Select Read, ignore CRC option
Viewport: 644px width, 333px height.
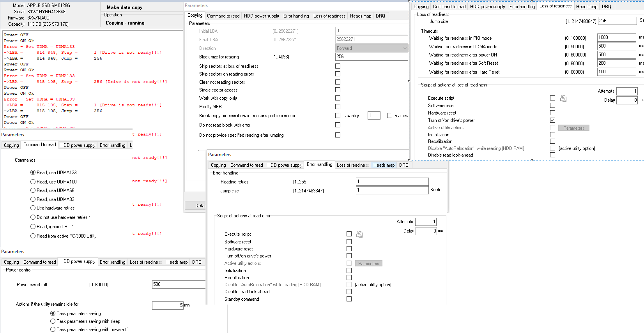[x=33, y=227]
